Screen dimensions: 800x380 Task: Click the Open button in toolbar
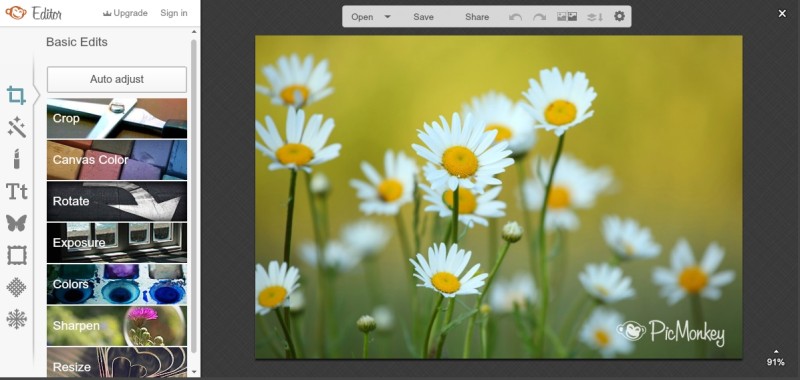pos(362,17)
